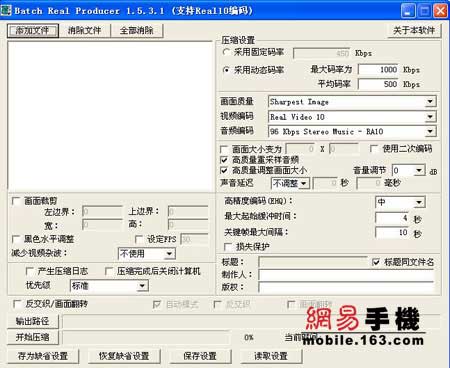Enable 画面大小变为 checkbox
The width and height of the screenshot is (450, 368).
pos(224,149)
